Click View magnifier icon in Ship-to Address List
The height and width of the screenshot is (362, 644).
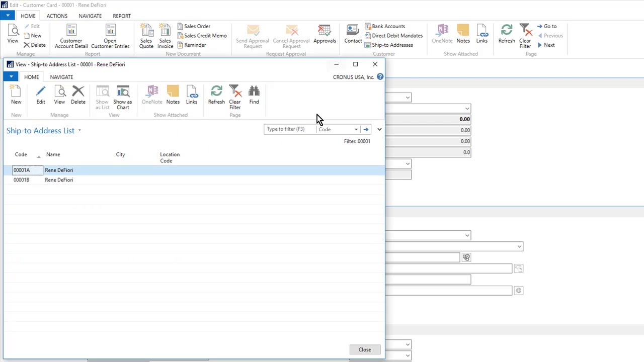point(59,96)
